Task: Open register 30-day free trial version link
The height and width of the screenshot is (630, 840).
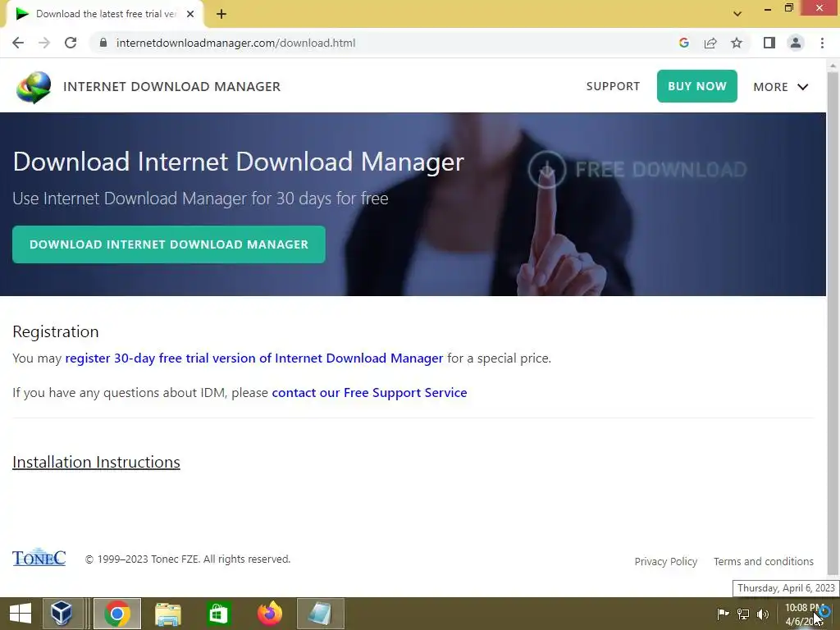Action: 254,358
